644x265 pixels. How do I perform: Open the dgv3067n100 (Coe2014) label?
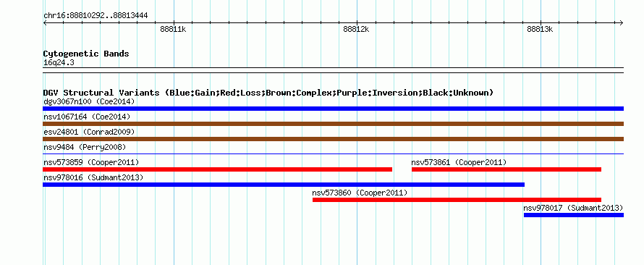[x=89, y=101]
